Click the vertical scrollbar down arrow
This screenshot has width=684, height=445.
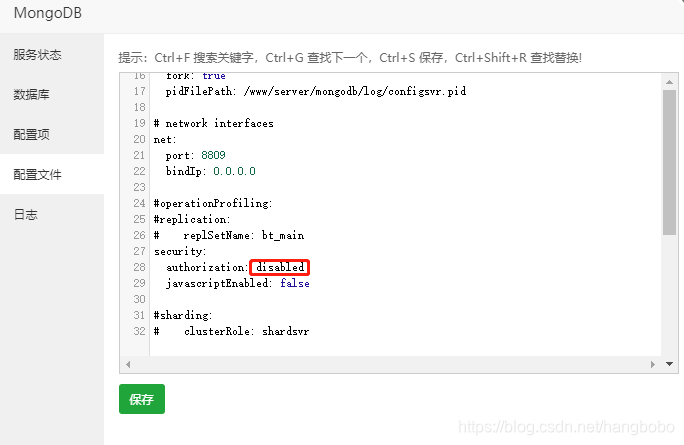(x=669, y=364)
